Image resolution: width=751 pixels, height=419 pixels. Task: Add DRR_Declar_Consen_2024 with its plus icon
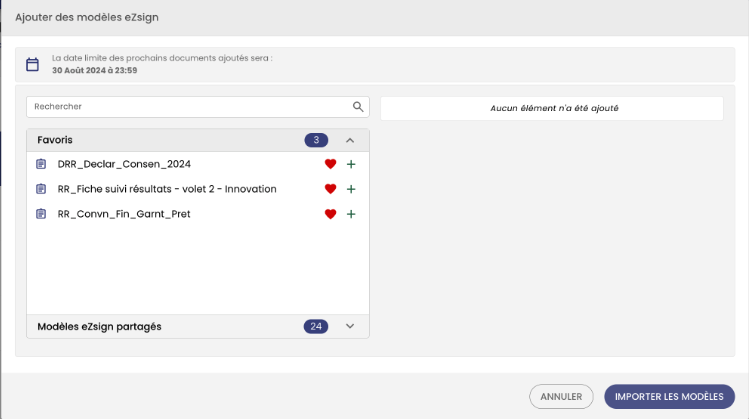click(x=351, y=164)
